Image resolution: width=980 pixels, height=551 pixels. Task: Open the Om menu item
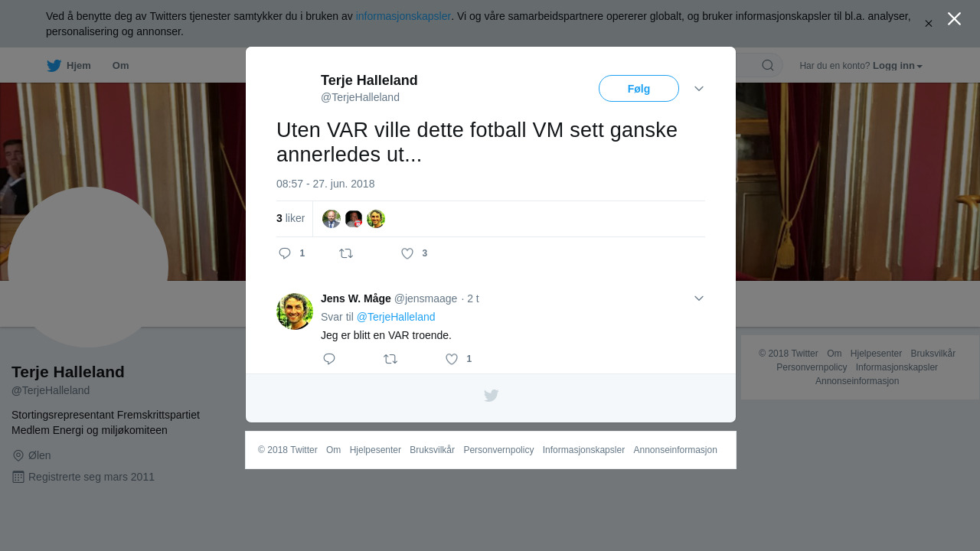(121, 66)
